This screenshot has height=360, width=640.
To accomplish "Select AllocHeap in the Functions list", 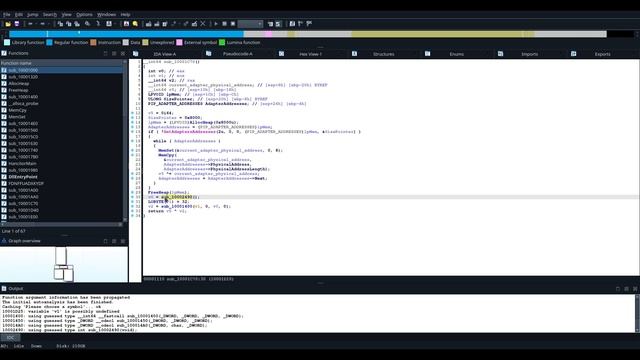I will (x=19, y=83).
